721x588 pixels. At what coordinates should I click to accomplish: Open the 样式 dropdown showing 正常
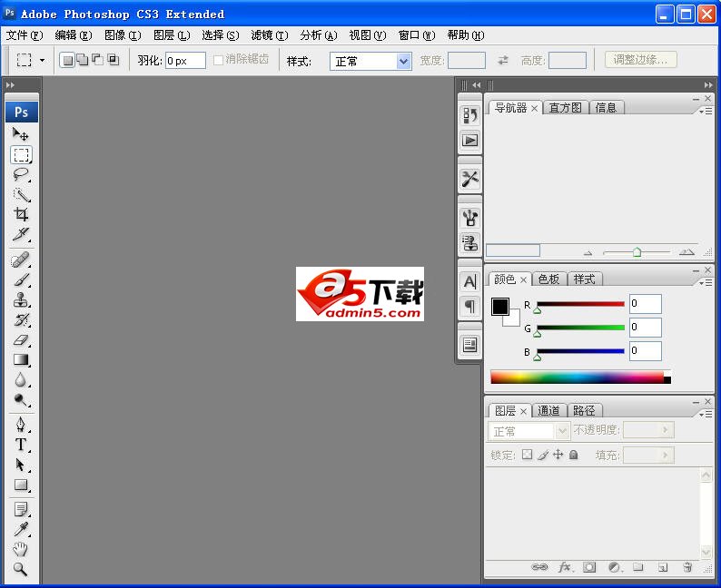(370, 61)
